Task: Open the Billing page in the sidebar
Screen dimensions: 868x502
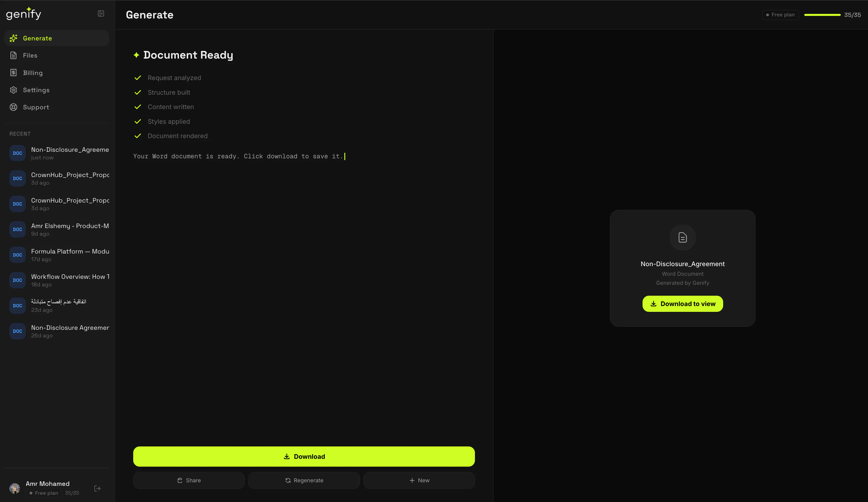Action: click(x=56, y=73)
